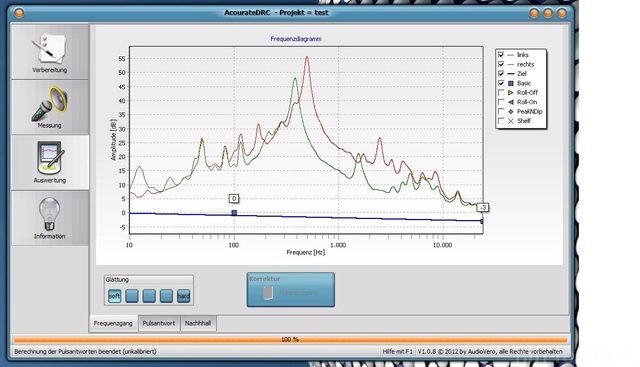This screenshot has width=640, height=367.
Task: Switch to the Frequenzgang tab
Action: tap(113, 323)
